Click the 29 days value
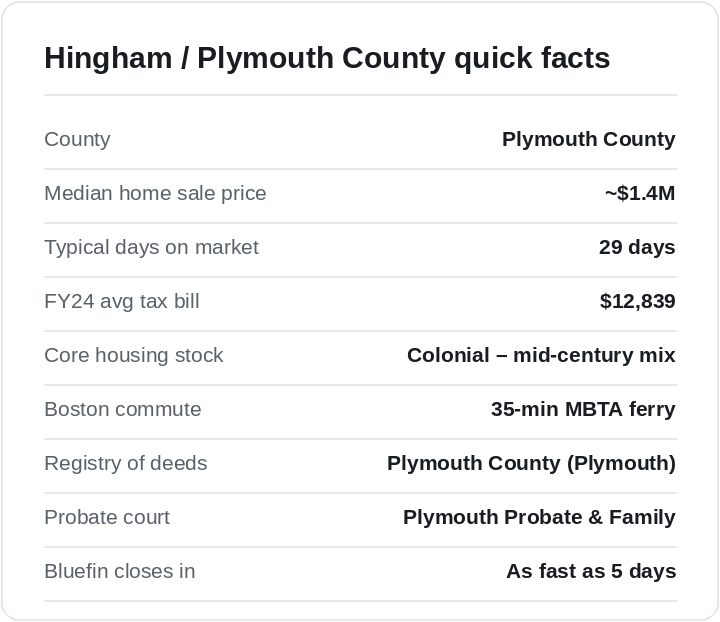The width and height of the screenshot is (720, 622). click(637, 247)
